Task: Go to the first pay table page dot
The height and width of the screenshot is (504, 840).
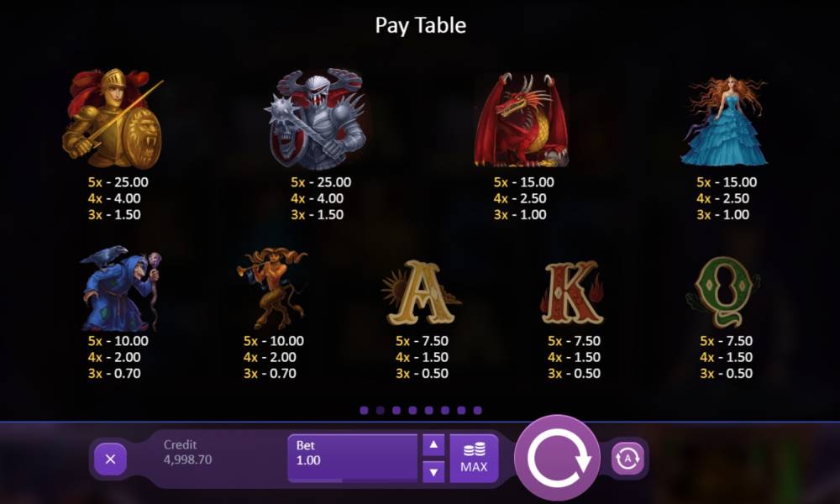Action: click(365, 410)
